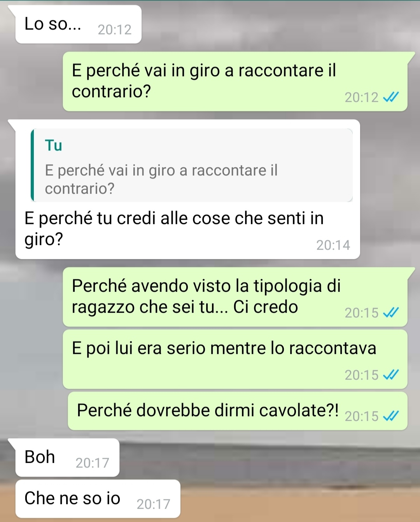Tap blue ticks on 'lo raccontava' message

pyautogui.click(x=391, y=375)
